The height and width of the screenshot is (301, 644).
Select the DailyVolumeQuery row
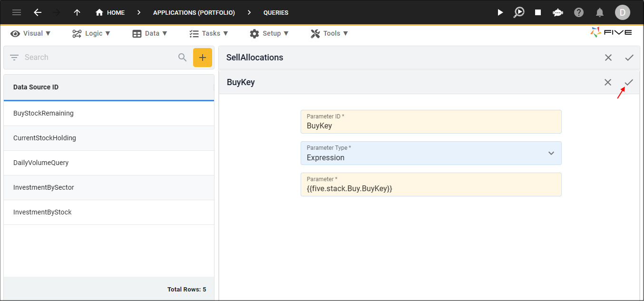[109, 163]
